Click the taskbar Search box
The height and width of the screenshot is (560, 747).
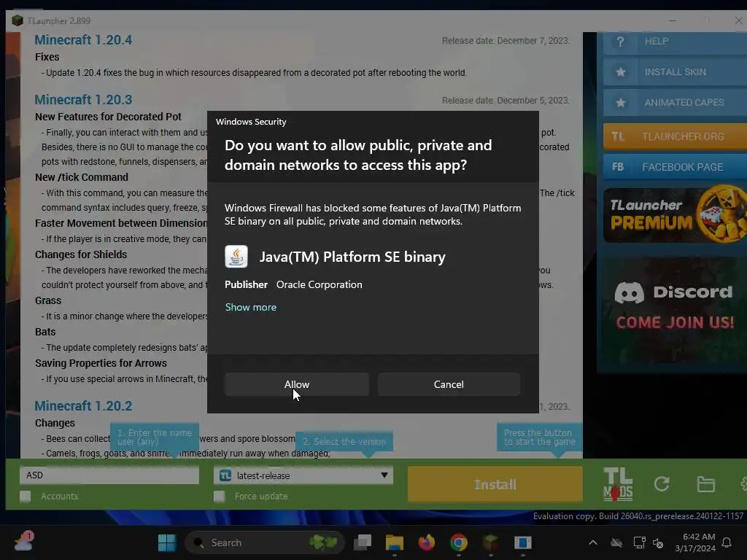264,542
